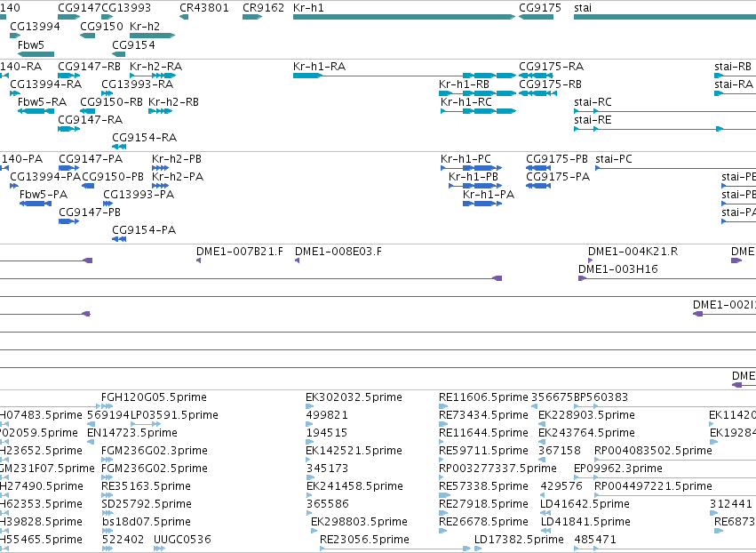Select the stai-PC protein label

(614, 159)
